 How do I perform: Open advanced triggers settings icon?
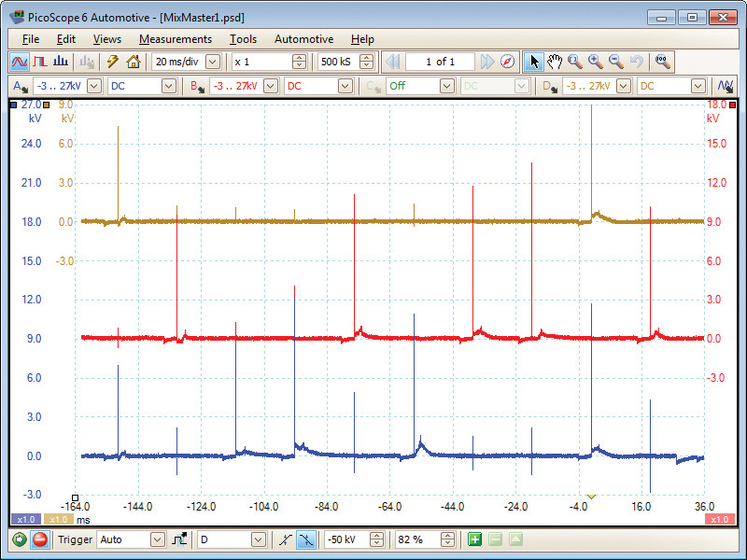179,539
